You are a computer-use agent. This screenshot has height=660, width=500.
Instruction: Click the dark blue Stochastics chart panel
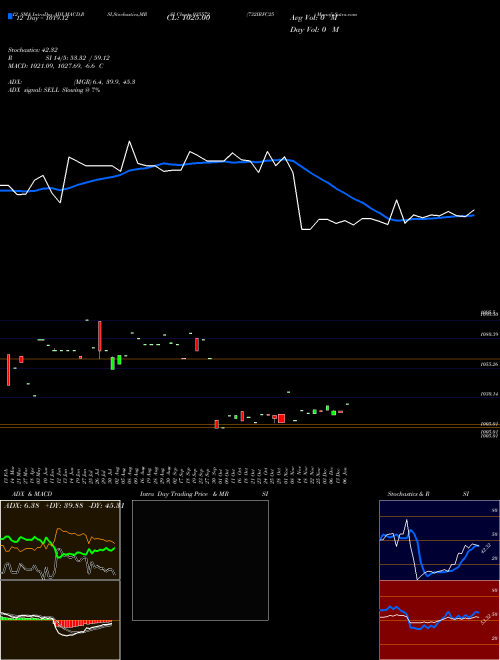(x=439, y=540)
